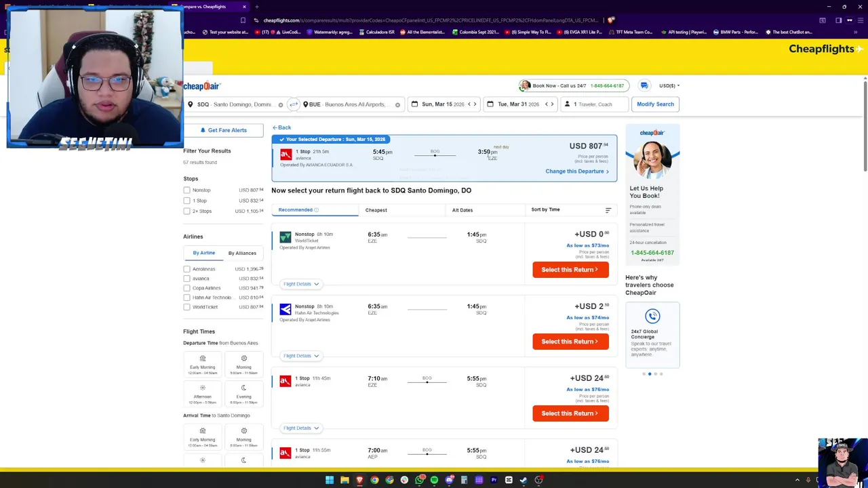Check the Copa Airlines filter
The height and width of the screenshot is (488, 868).
[x=186, y=288]
